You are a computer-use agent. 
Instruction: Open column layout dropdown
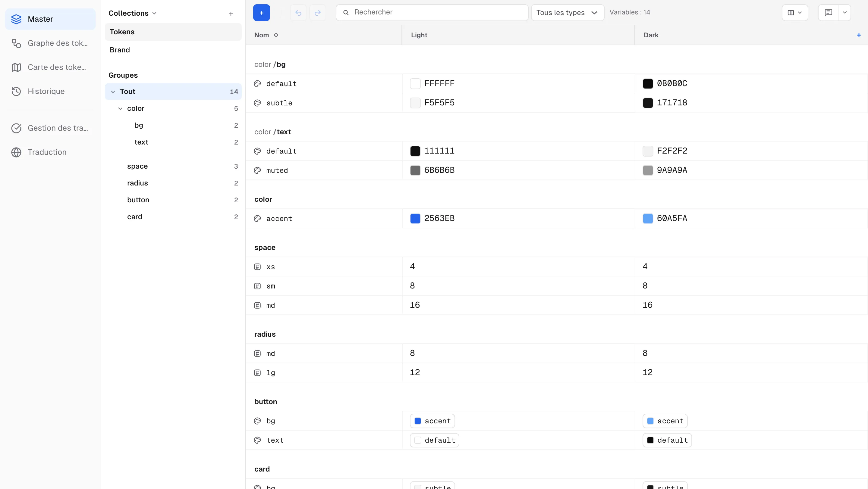tap(794, 13)
